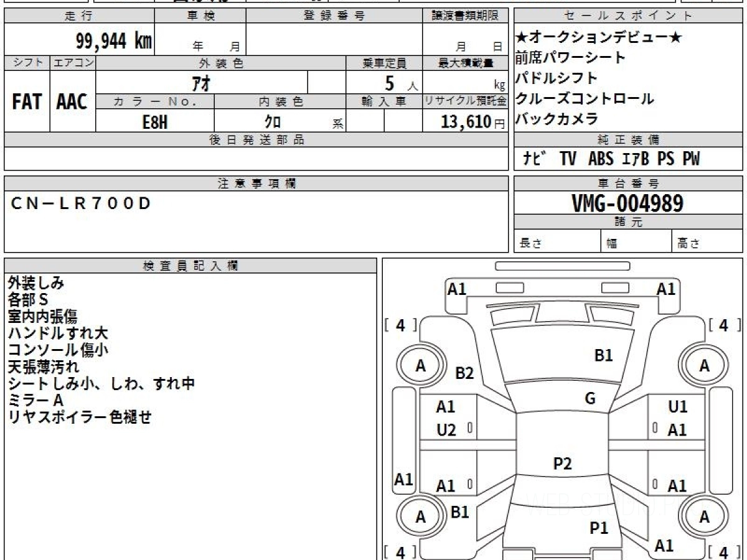Click the パドルシフト sales point line
The height and width of the screenshot is (560, 747).
[557, 78]
